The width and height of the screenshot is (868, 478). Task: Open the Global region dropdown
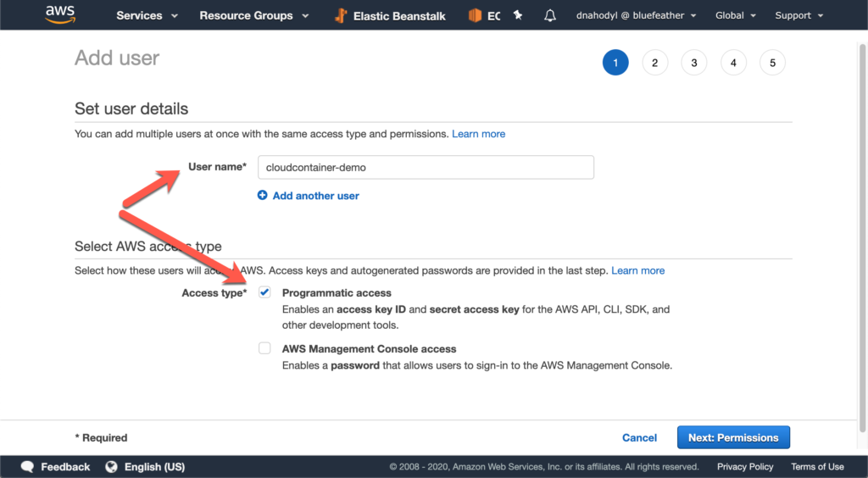point(734,15)
